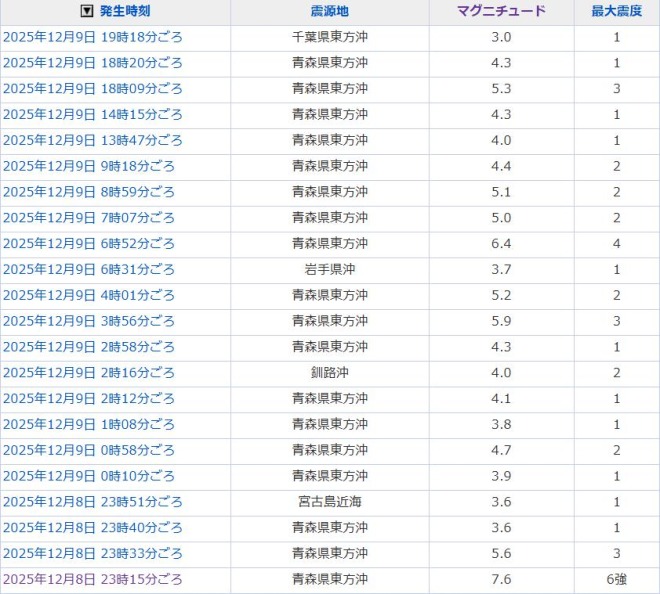The height and width of the screenshot is (594, 660).
Task: Click the 千葉県東方沖 epicenter cell
Action: [x=330, y=37]
